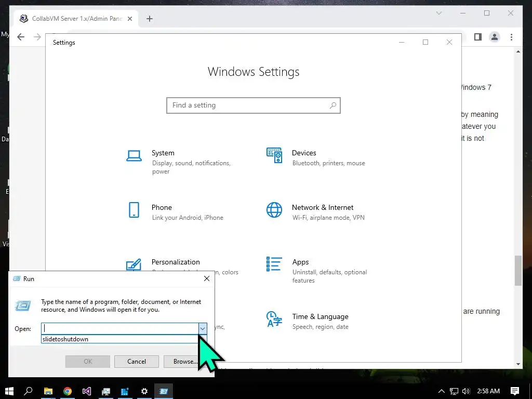The height and width of the screenshot is (399, 532).
Task: Open File Explorer from taskbar
Action: [48, 391]
